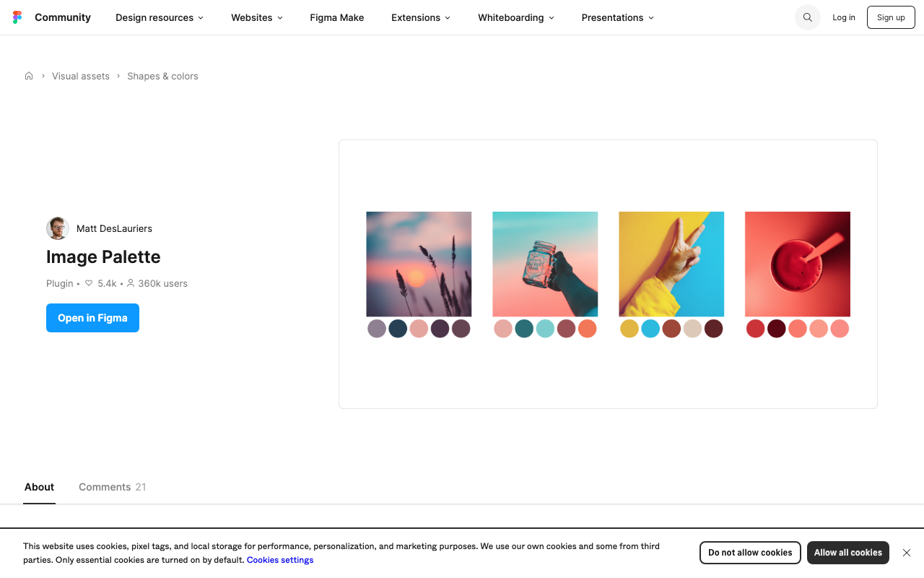Open the Presentations dropdown
Viewport: 924px width, 578px height.
click(618, 17)
